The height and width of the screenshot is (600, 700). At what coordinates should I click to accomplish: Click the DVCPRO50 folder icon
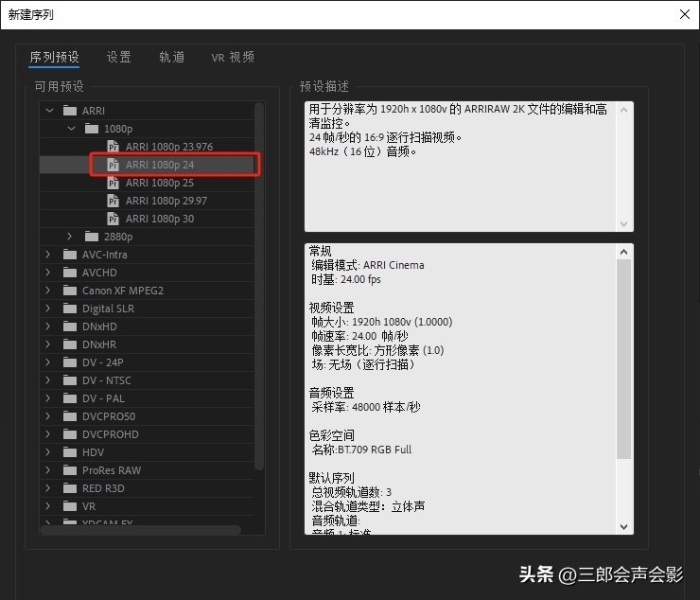tap(70, 416)
